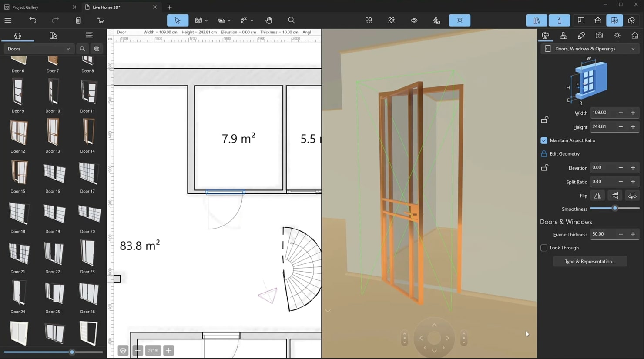Uncheck Maintain Aspect Ratio checkbox
The image size is (644, 359).
click(x=544, y=140)
